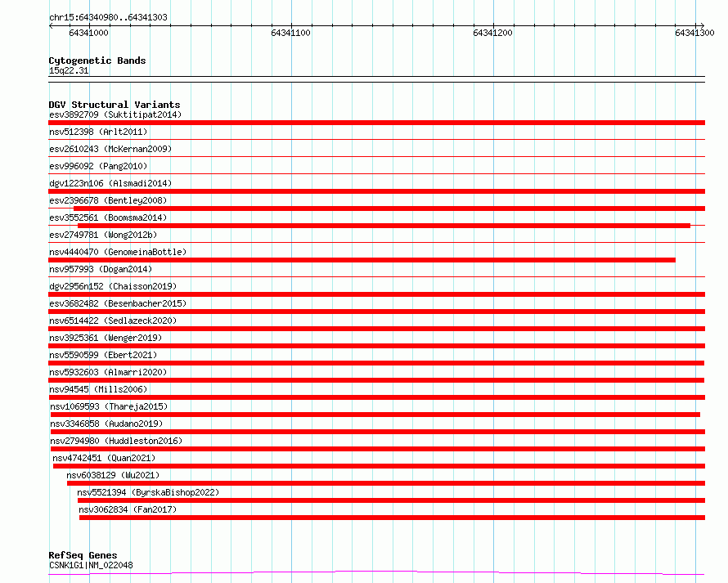The image size is (728, 583).
Task: Click the chr15:64340980..64341303 coordinates label
Action: click(x=108, y=18)
